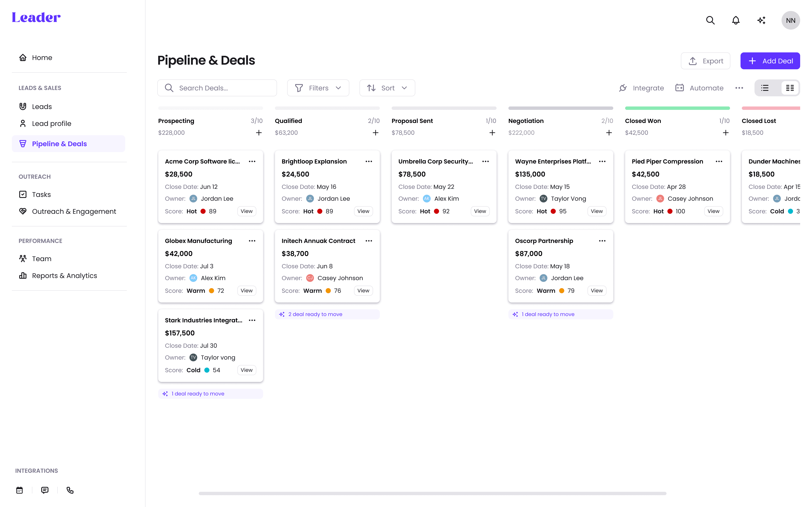Add a deal to Prospecting column
This screenshot has height=507, width=812.
pyautogui.click(x=259, y=133)
